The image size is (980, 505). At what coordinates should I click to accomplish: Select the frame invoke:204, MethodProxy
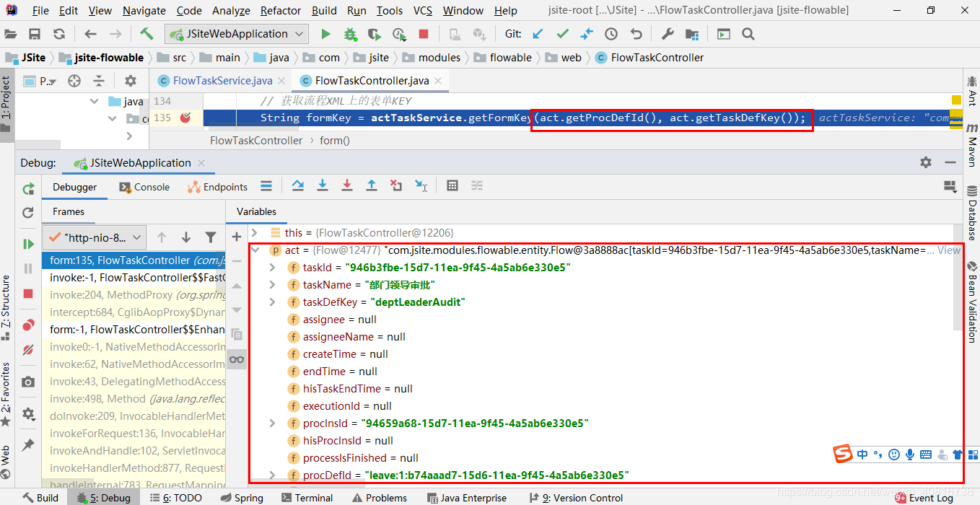pyautogui.click(x=134, y=295)
